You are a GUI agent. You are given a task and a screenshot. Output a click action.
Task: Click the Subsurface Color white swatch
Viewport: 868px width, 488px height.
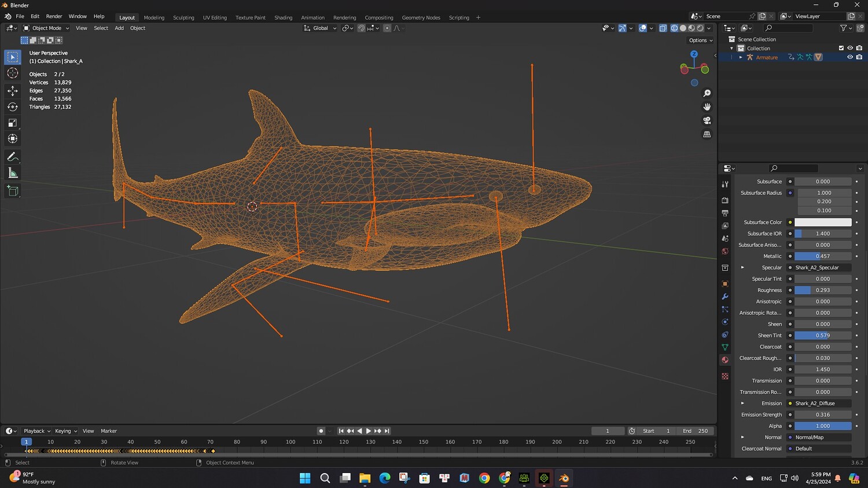(823, 222)
